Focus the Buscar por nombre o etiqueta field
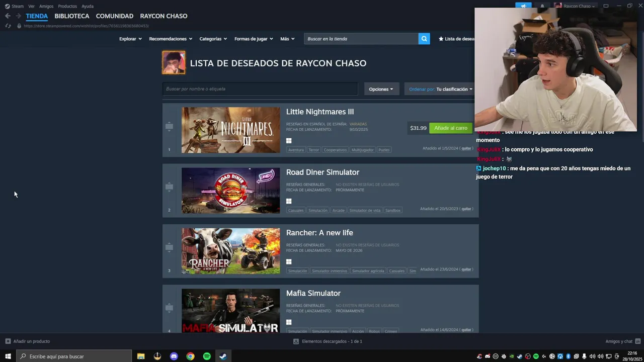Screen dimensions: 644x362 260,89
